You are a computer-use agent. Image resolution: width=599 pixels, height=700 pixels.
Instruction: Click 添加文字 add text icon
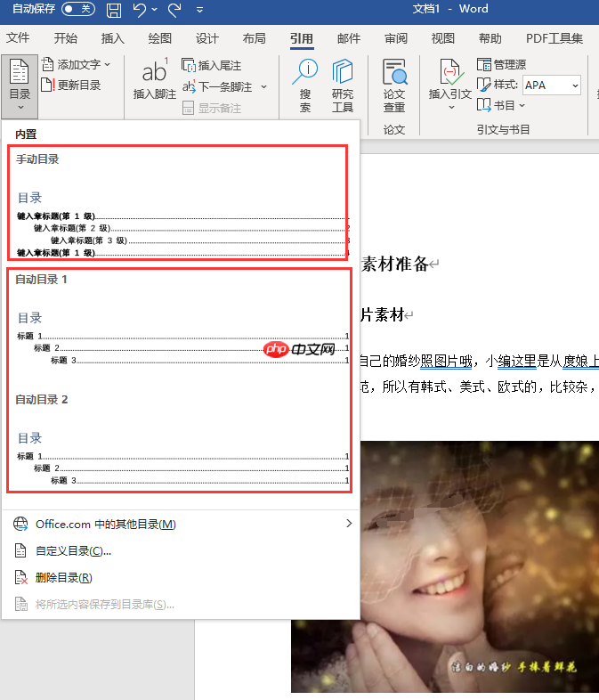point(48,65)
